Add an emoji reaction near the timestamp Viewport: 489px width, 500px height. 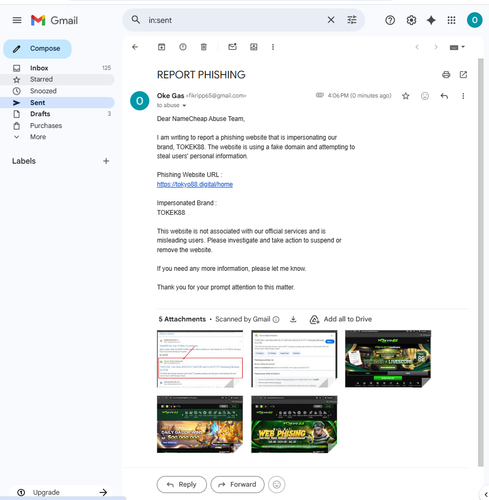[425, 96]
